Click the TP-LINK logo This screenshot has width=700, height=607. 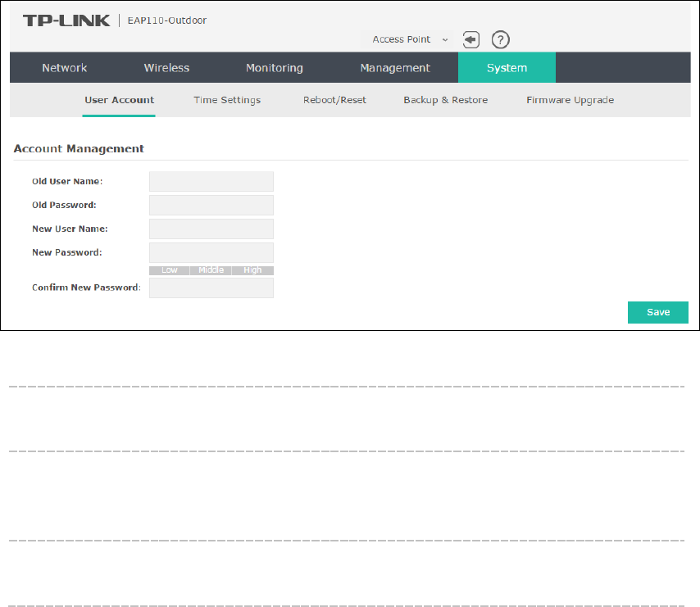tap(66, 20)
